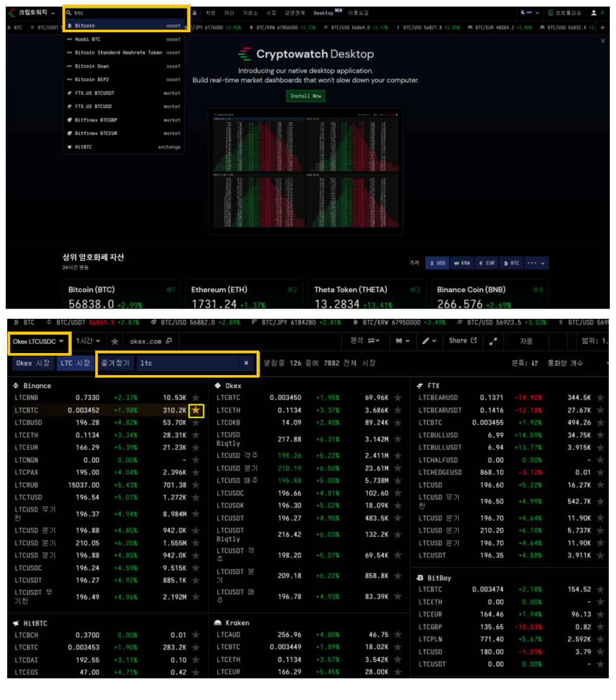Favorite the Binance LTCBTC pair star

click(x=196, y=410)
